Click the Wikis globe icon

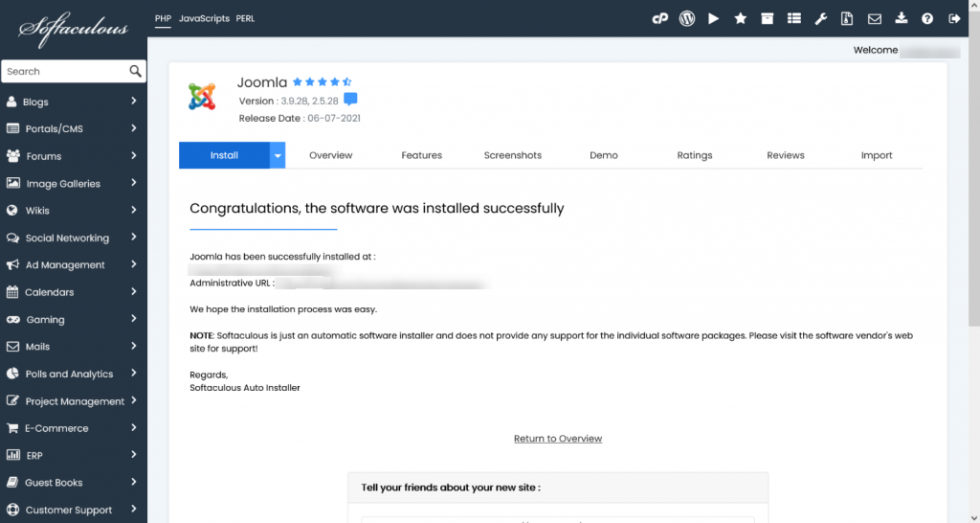click(x=11, y=210)
